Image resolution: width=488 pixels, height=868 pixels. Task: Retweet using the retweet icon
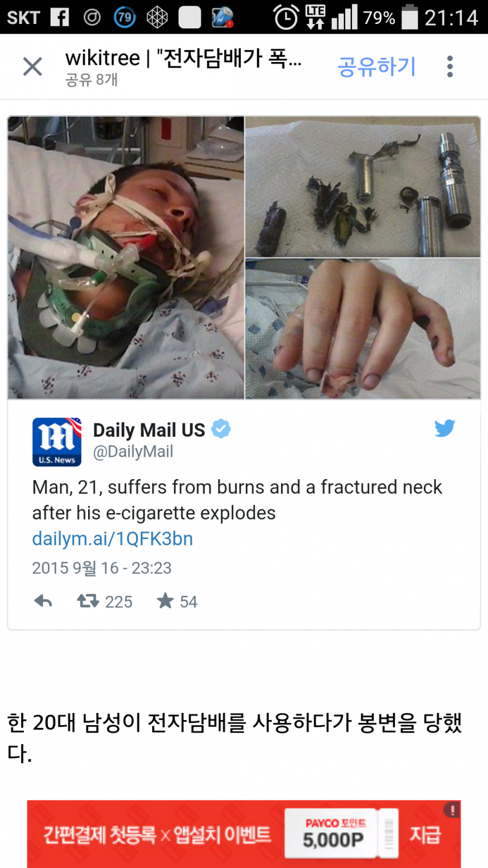(x=88, y=601)
